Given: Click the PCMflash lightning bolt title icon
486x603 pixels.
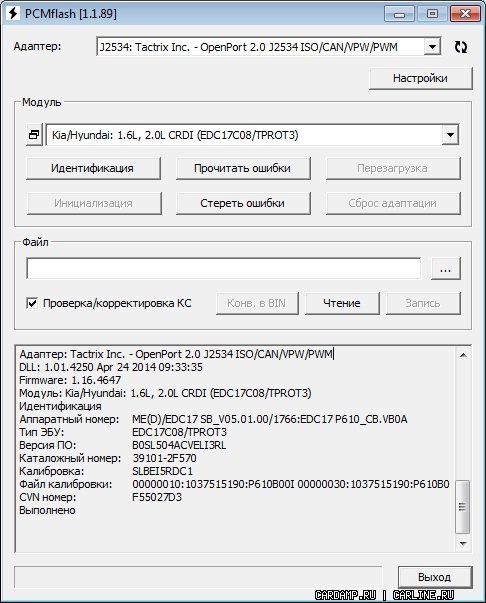Looking at the screenshot, I should point(13,13).
